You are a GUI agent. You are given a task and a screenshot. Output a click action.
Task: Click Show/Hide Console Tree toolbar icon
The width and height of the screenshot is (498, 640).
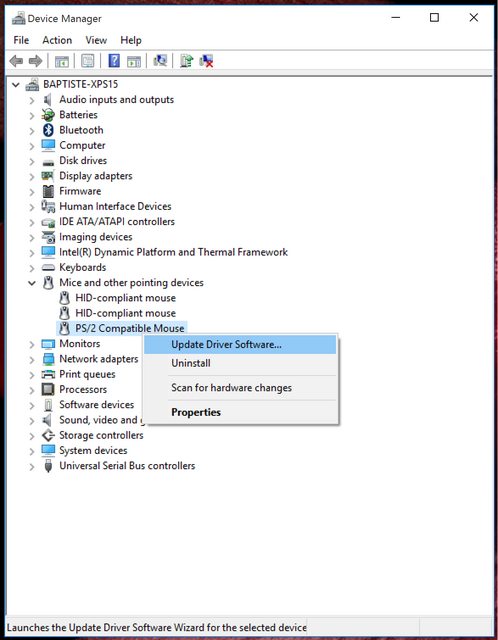[x=62, y=61]
